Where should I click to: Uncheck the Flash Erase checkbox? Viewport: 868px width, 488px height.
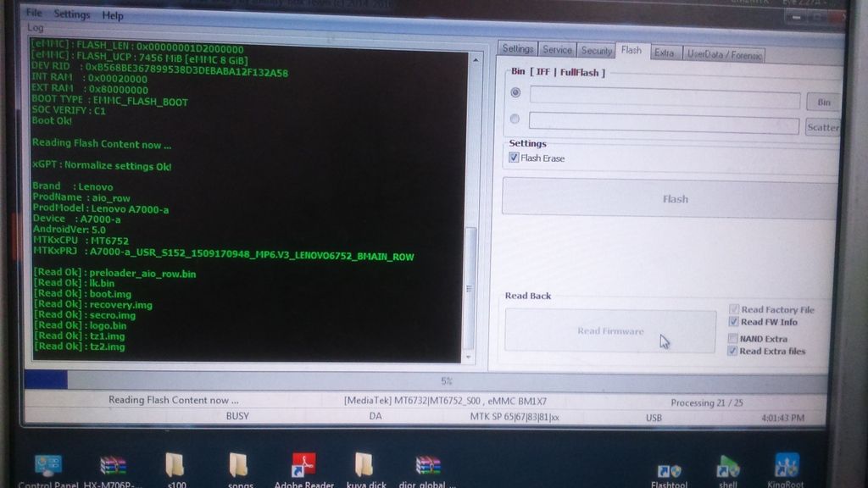[x=514, y=158]
